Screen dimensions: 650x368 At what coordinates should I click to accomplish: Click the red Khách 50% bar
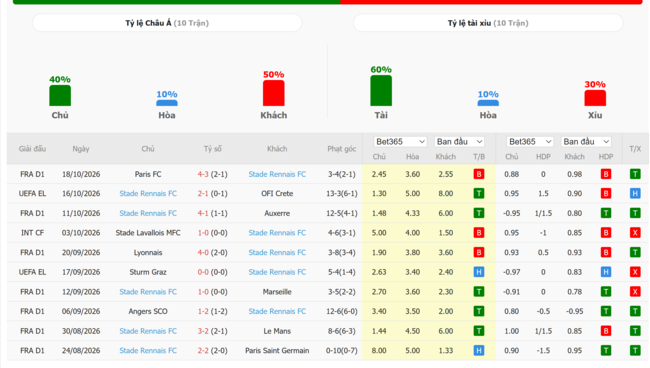click(274, 93)
